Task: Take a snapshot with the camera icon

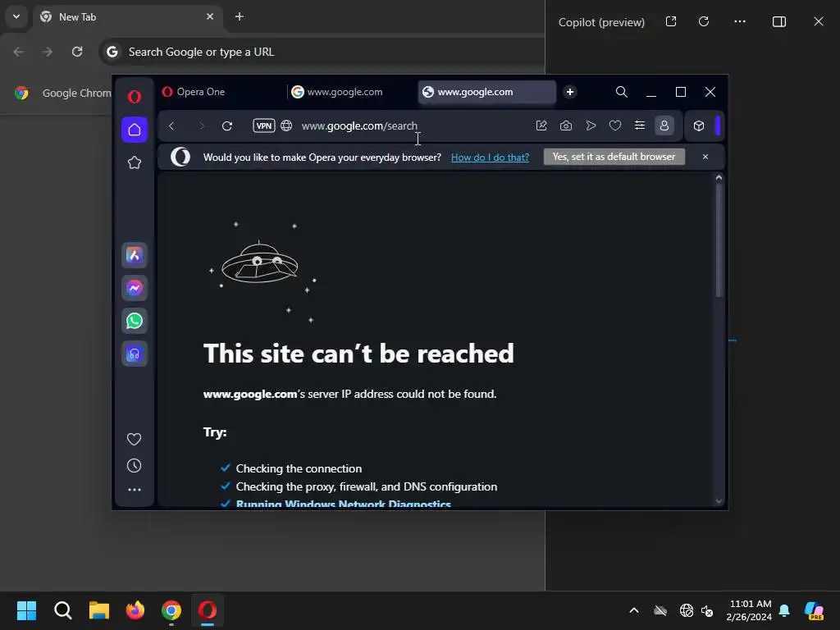Action: (566, 126)
